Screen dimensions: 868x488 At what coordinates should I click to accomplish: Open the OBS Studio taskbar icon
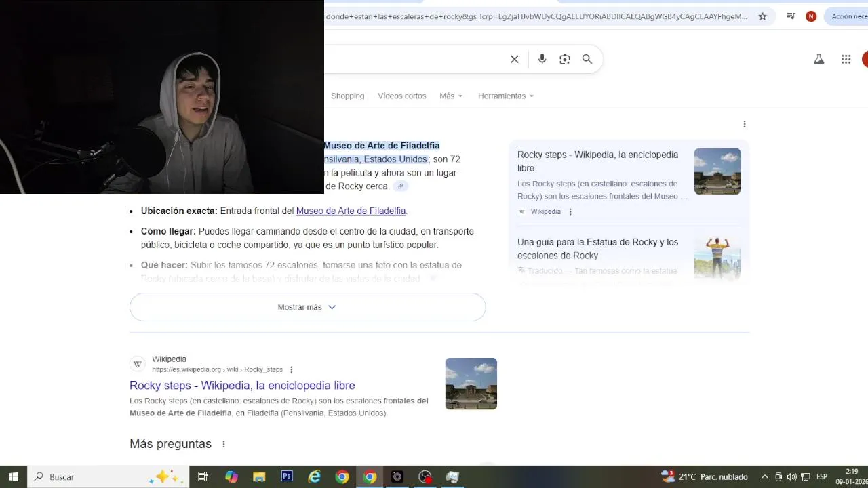point(425,477)
